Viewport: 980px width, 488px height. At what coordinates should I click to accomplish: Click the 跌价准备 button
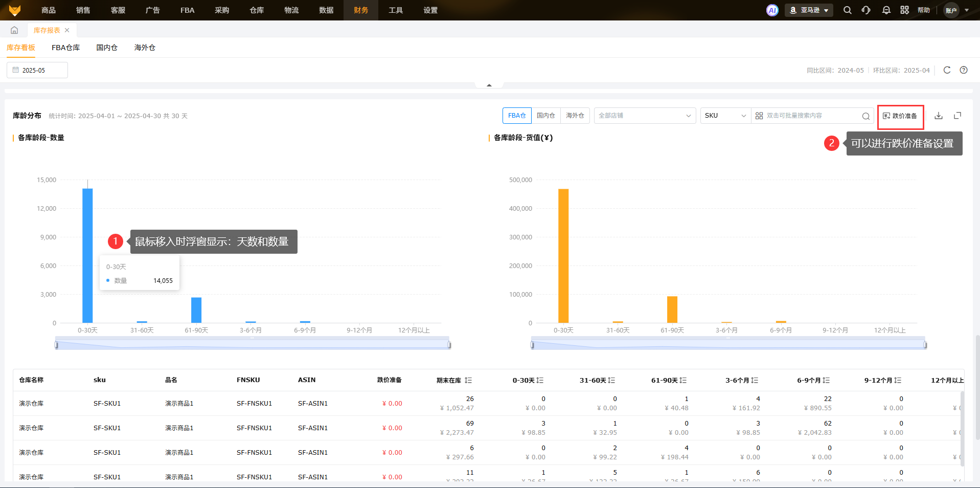click(900, 116)
